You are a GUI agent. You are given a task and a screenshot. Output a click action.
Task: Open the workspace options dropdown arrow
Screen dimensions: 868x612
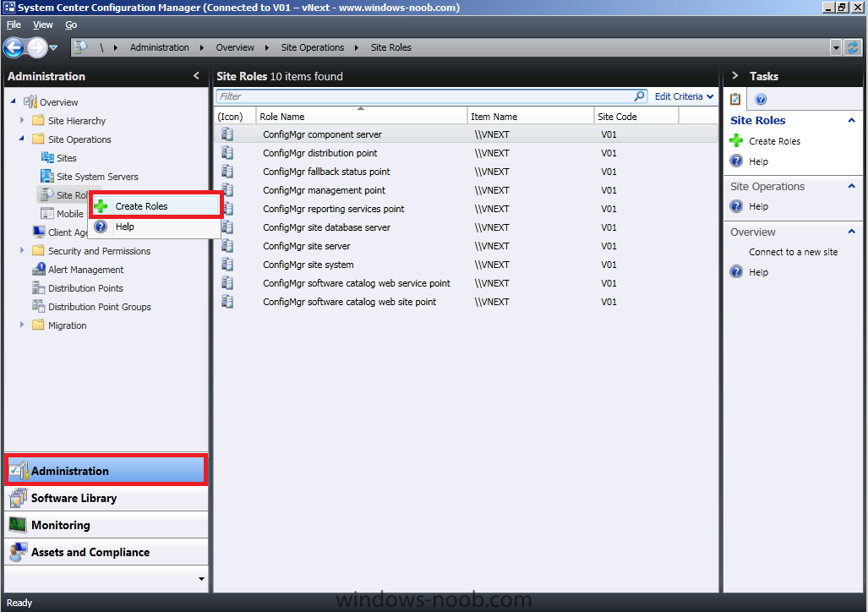(x=201, y=579)
